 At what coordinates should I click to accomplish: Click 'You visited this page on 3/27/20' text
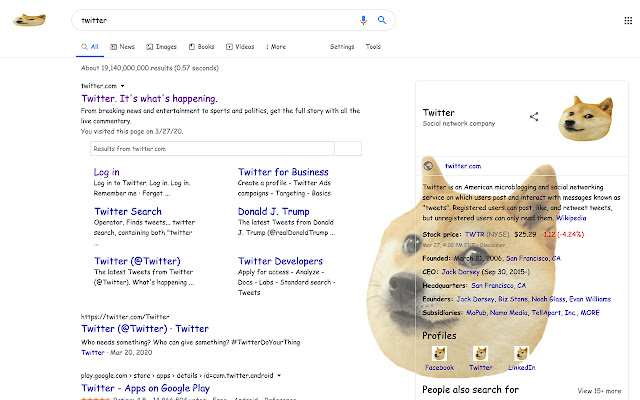(x=132, y=131)
